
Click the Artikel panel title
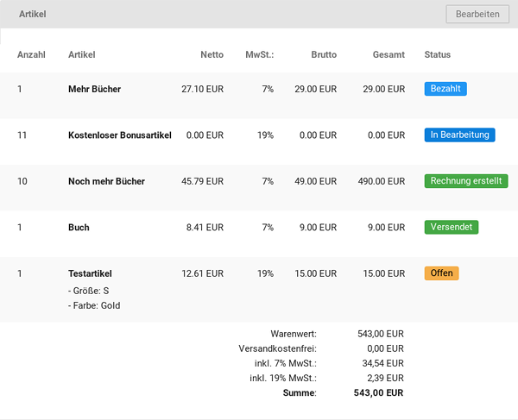pos(33,14)
